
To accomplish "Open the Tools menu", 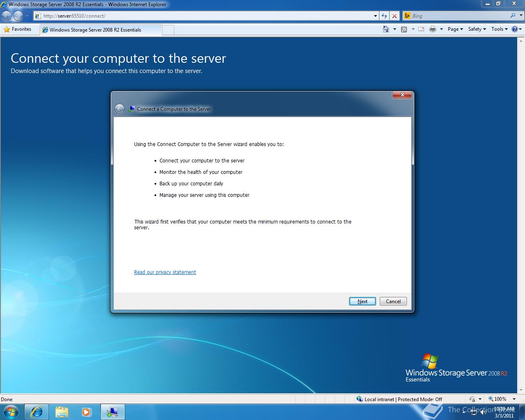I will (x=500, y=29).
